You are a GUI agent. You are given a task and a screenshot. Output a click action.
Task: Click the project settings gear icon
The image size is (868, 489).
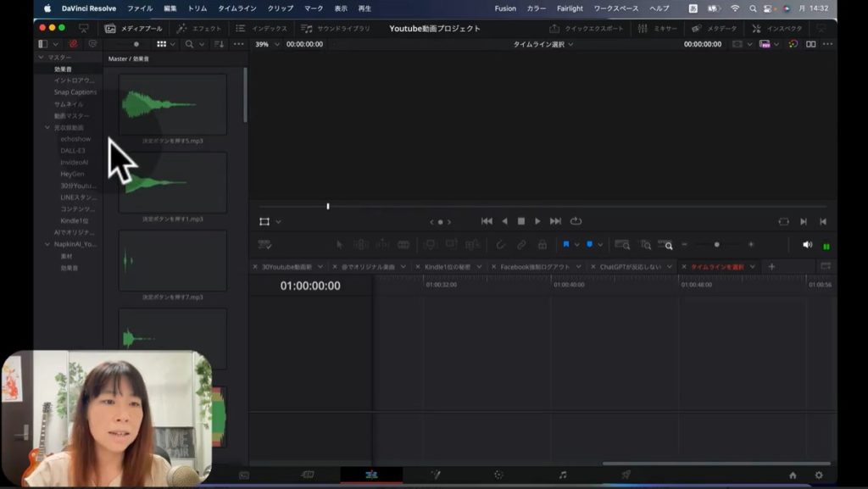(x=818, y=475)
